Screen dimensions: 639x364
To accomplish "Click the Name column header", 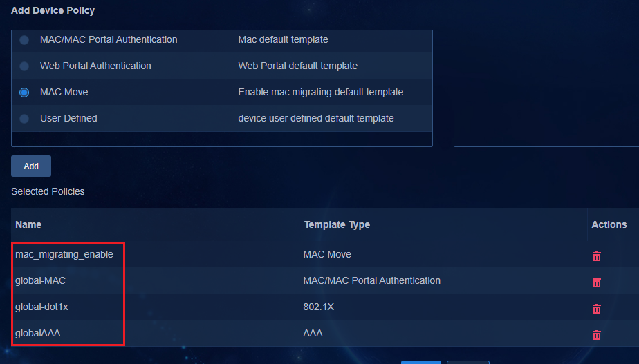I will pyautogui.click(x=28, y=224).
